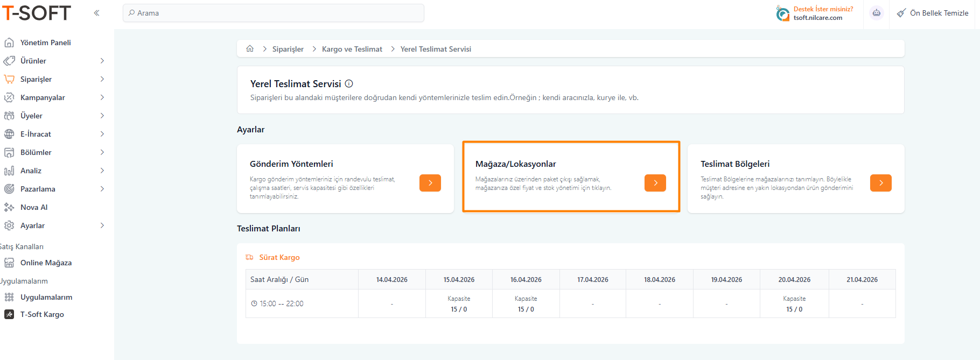
Task: Open Yönetim Paneli from sidebar
Action: (46, 43)
